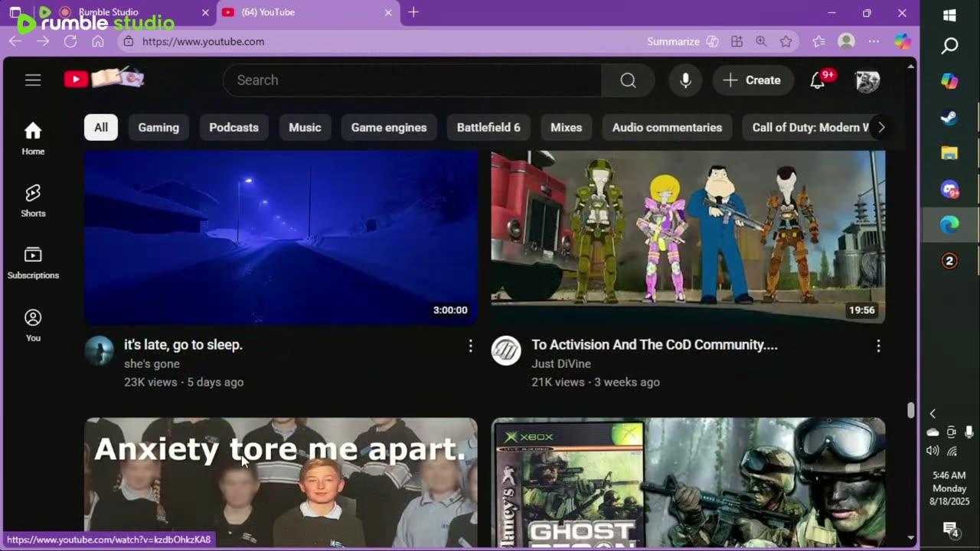The height and width of the screenshot is (551, 980).
Task: Open the American Dad Halo armor thumbnail
Action: coord(688,237)
